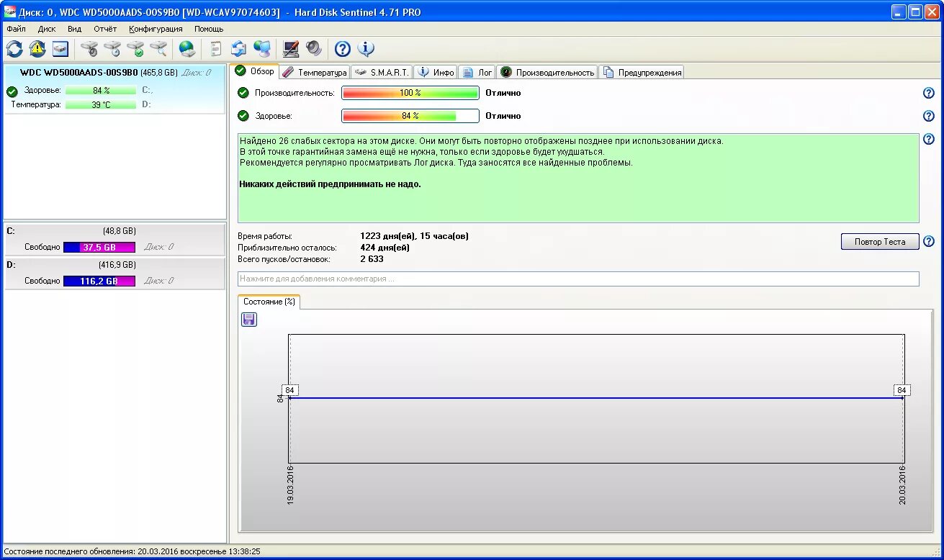
Task: Click the C: free space 37,5 GB bar
Action: pyautogui.click(x=99, y=247)
